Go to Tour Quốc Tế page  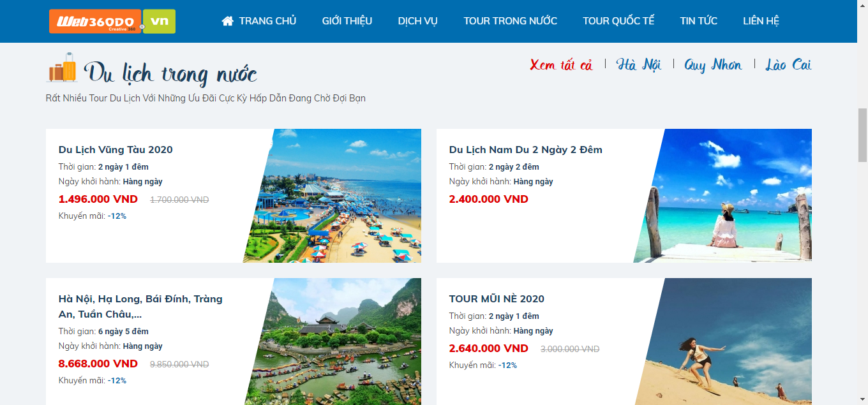point(618,21)
